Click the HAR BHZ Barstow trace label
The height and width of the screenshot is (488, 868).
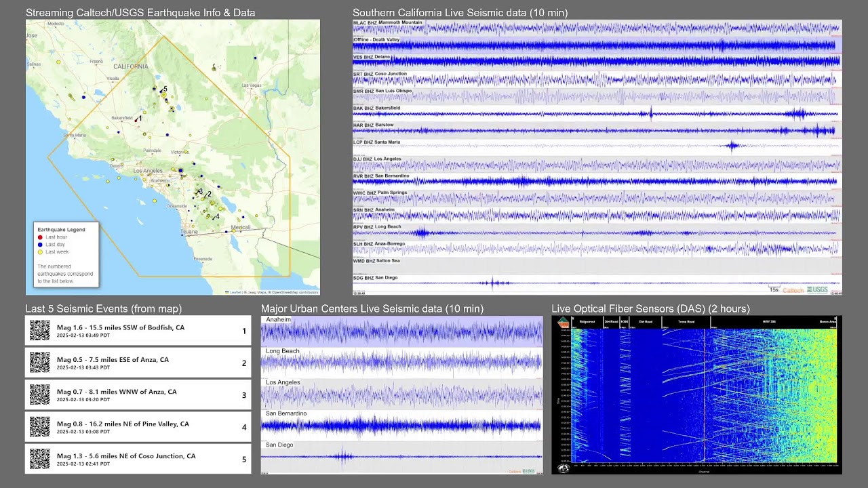(374, 125)
